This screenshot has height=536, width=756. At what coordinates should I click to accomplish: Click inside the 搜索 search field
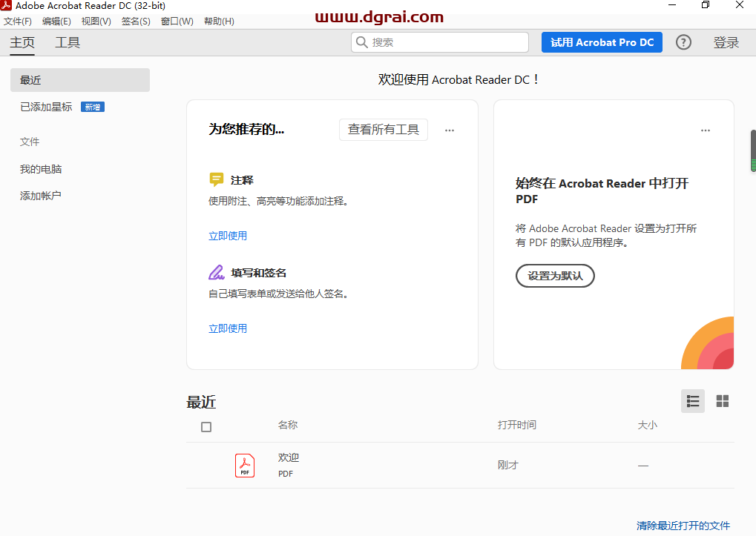[x=445, y=42]
